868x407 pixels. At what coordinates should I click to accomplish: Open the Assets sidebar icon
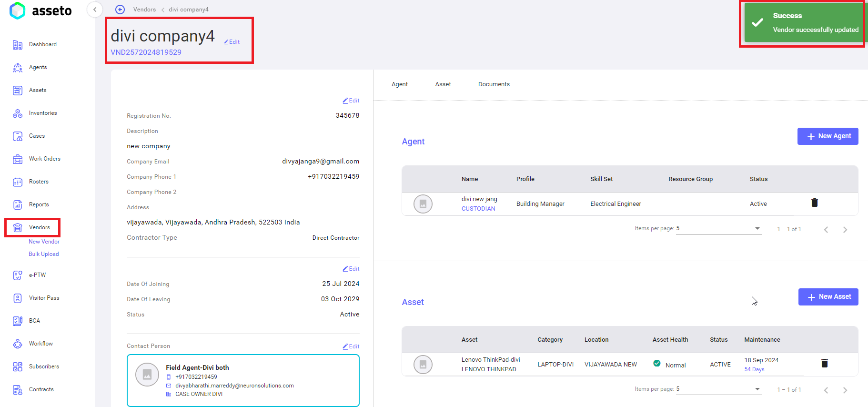[18, 91]
